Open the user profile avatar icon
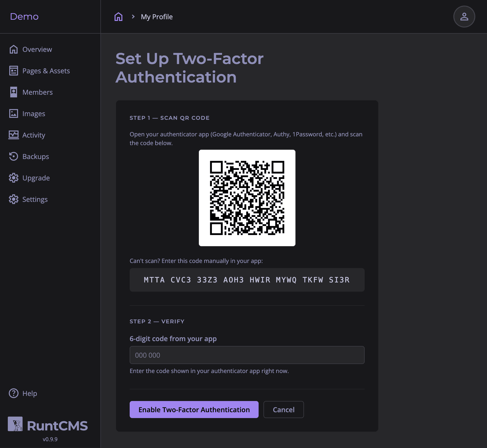The image size is (487, 448). pyautogui.click(x=464, y=16)
